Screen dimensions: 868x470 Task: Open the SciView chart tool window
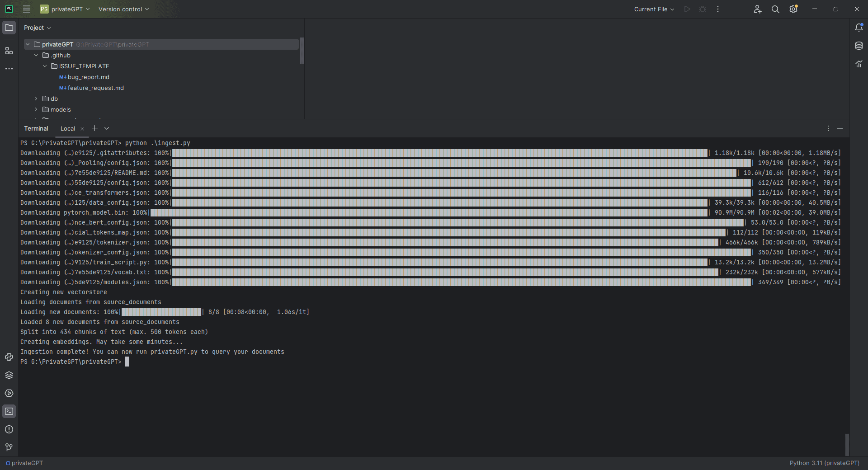click(x=859, y=64)
